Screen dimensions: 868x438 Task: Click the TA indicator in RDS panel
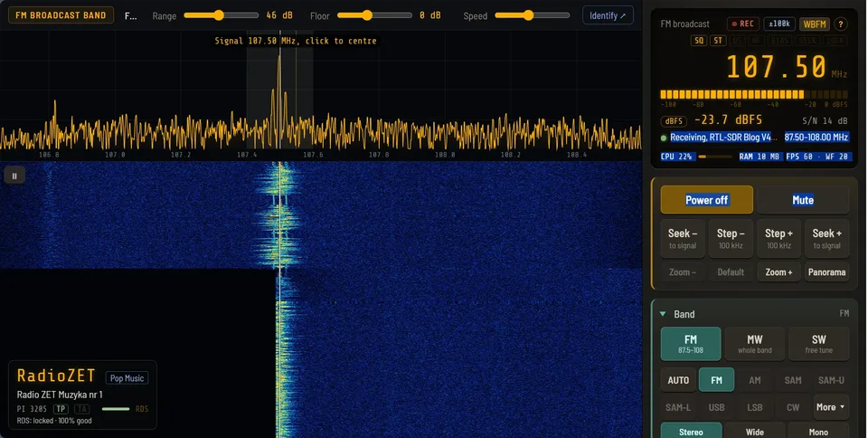pyautogui.click(x=82, y=409)
